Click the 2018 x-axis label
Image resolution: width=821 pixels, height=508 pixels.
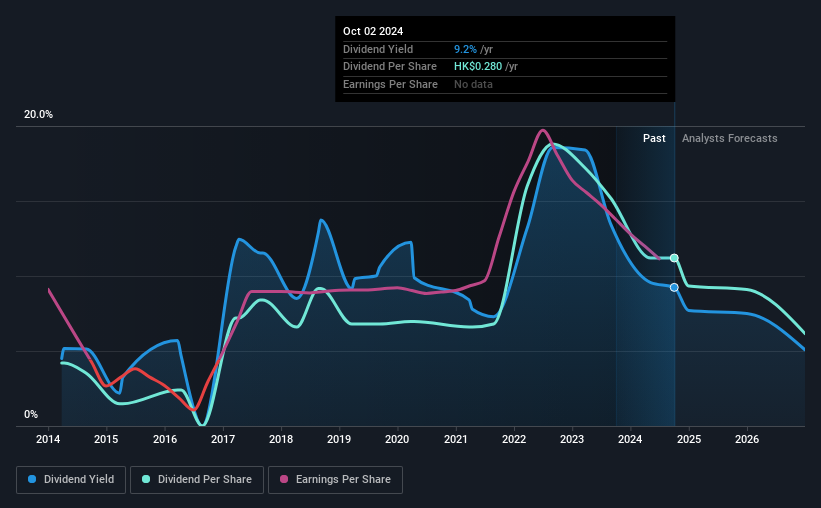tap(281, 439)
